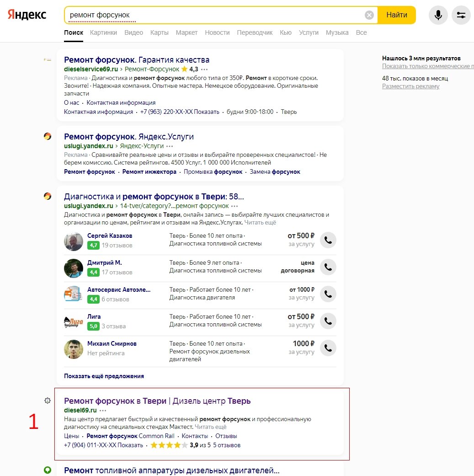Expand the Все services tab
Image resolution: width=474 pixels, height=476 pixels.
pyautogui.click(x=361, y=32)
